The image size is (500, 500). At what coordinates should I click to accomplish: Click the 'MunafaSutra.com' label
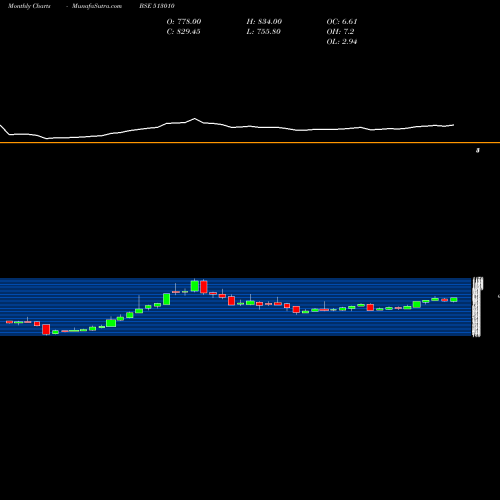pyautogui.click(x=97, y=6)
